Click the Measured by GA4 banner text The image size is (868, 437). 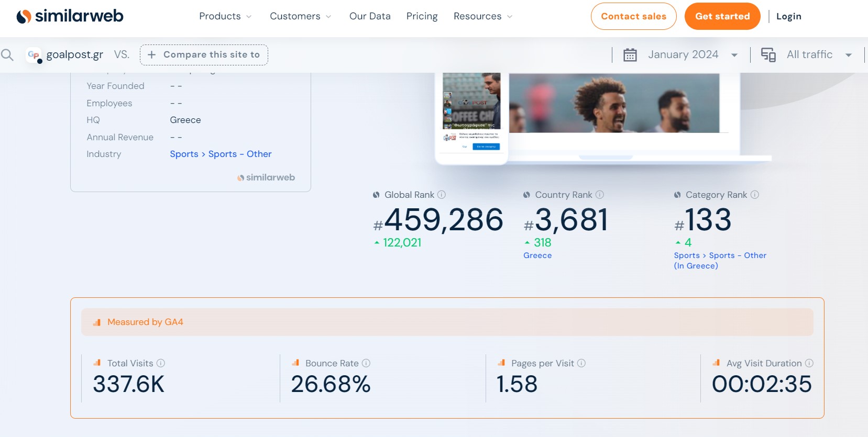click(x=145, y=322)
